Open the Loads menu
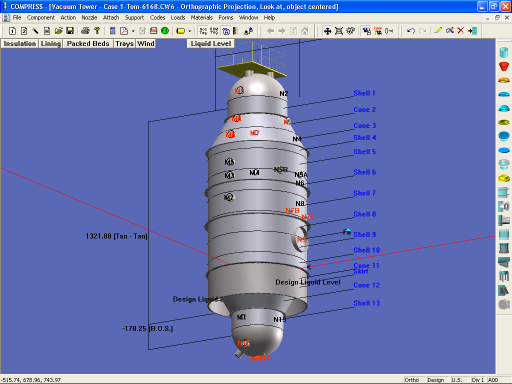The width and height of the screenshot is (512, 384). click(178, 18)
